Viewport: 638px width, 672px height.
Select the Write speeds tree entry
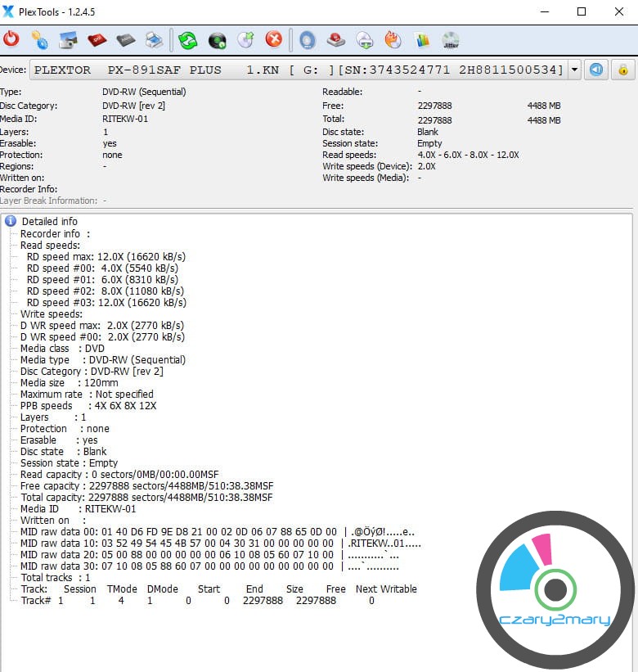coord(51,313)
